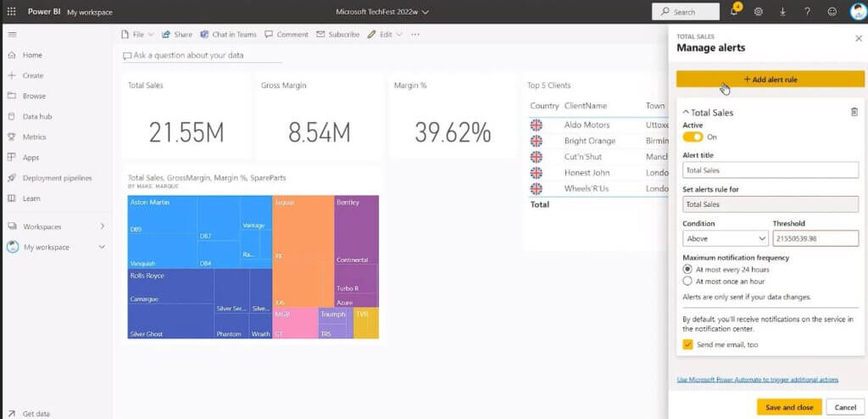
Task: Collapse the navigation hamburger menu
Action: (x=12, y=35)
